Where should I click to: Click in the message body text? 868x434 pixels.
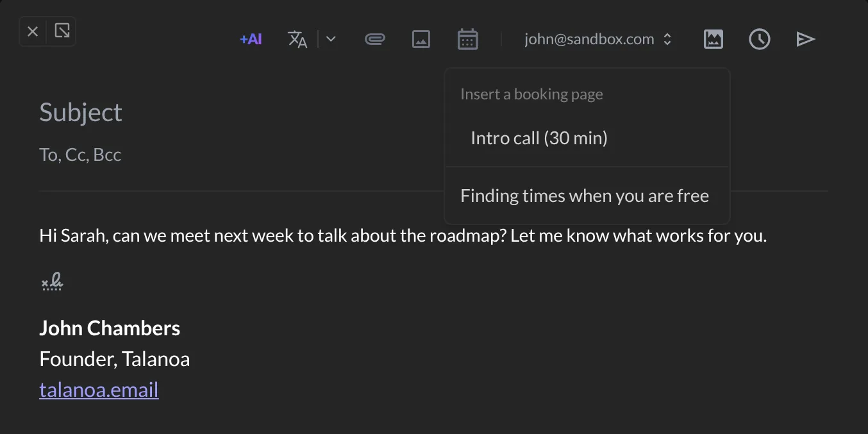point(403,235)
